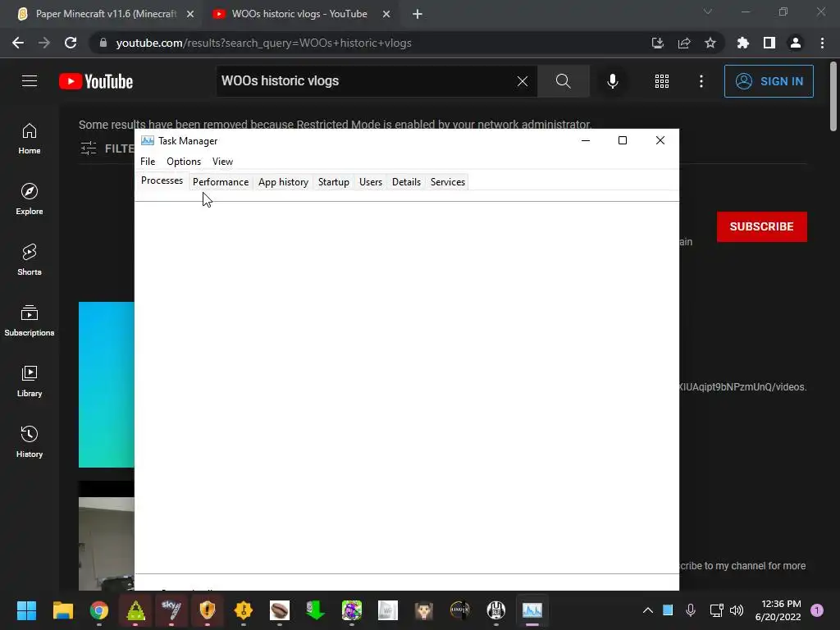Open Chrome tab search dropdown
Screen dimensions: 840x630
point(708,11)
